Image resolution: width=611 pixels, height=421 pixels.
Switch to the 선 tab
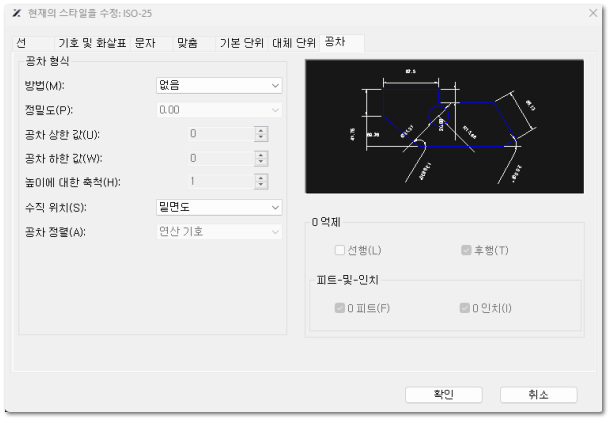coord(34,43)
